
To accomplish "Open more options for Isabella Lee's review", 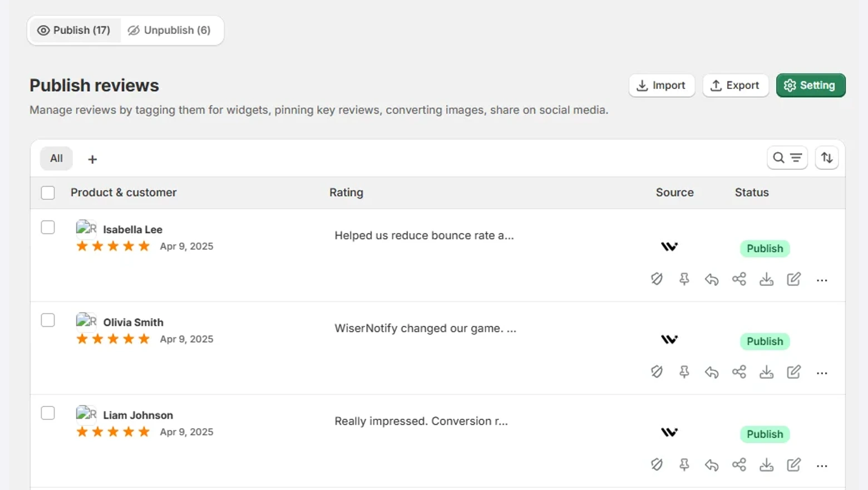I will [822, 280].
